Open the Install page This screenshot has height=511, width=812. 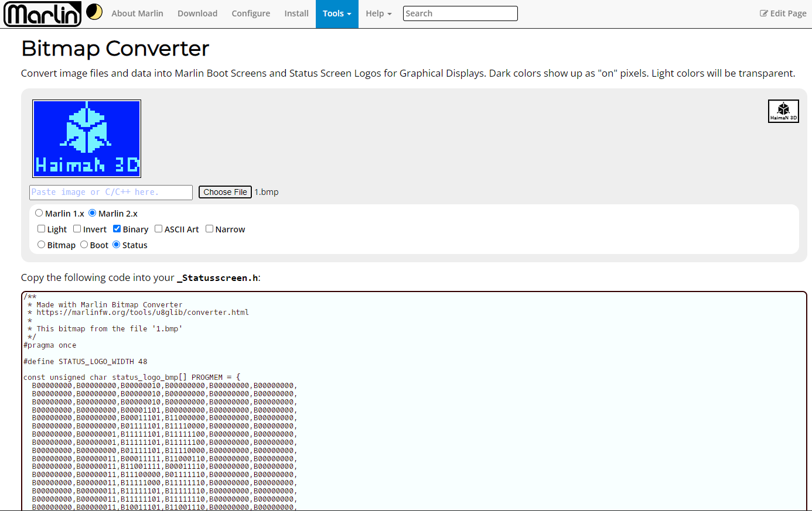click(296, 13)
